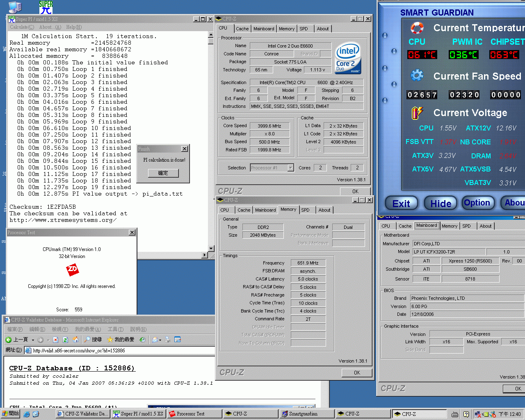Open IE Favorites menu (我的最愛)
This screenshot has width=525, height=420.
point(88,329)
